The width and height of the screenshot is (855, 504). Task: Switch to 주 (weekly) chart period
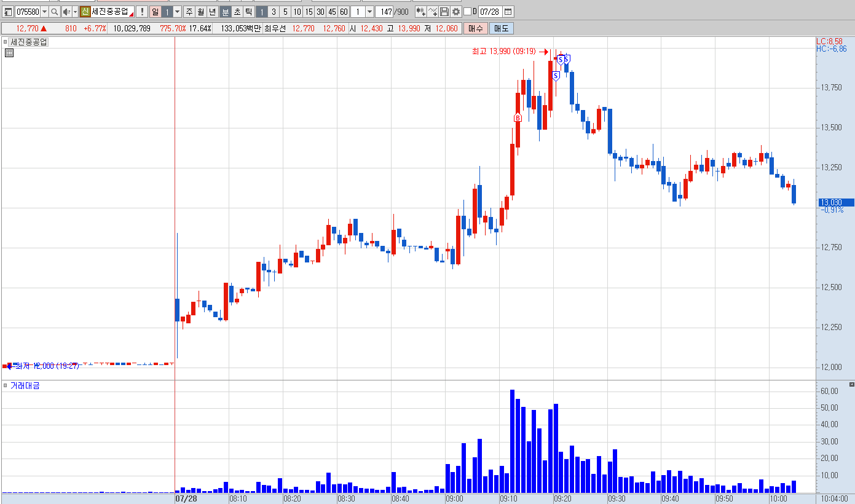click(189, 12)
